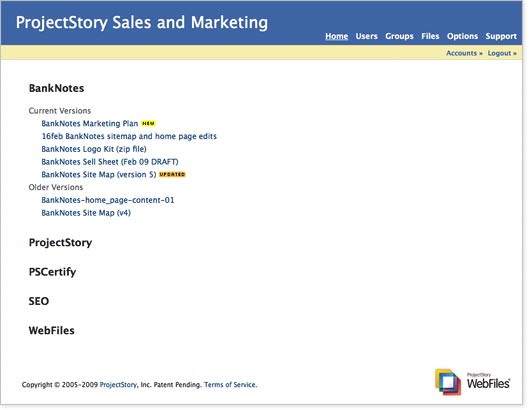The image size is (529, 410).
Task: Log out using Logout » link
Action: pyautogui.click(x=502, y=53)
